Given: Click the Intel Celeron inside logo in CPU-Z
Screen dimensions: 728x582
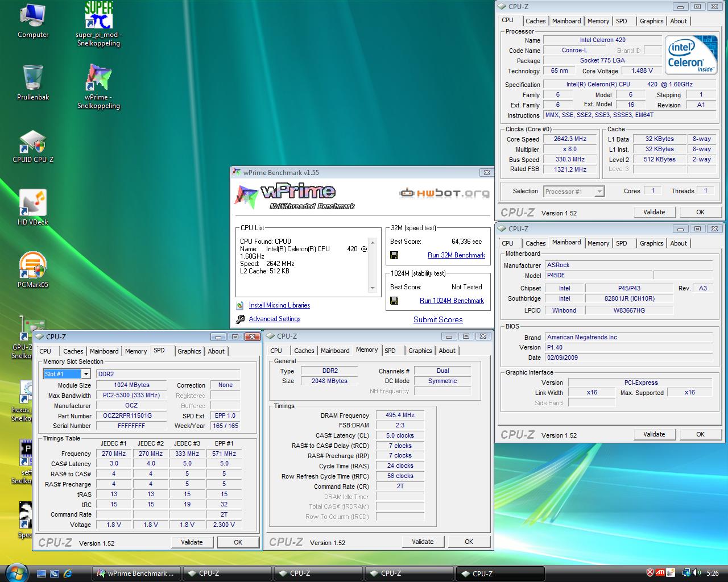Looking at the screenshot, I should [692, 56].
